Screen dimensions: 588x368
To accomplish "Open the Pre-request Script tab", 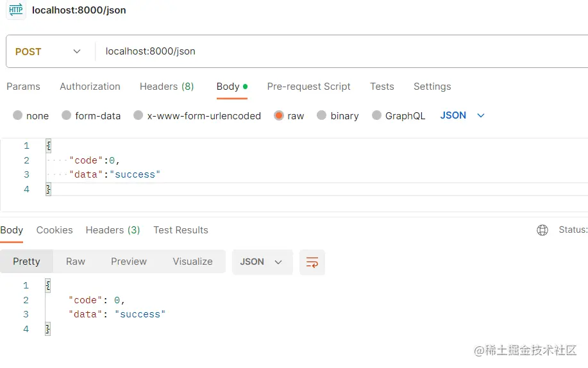I will click(308, 87).
